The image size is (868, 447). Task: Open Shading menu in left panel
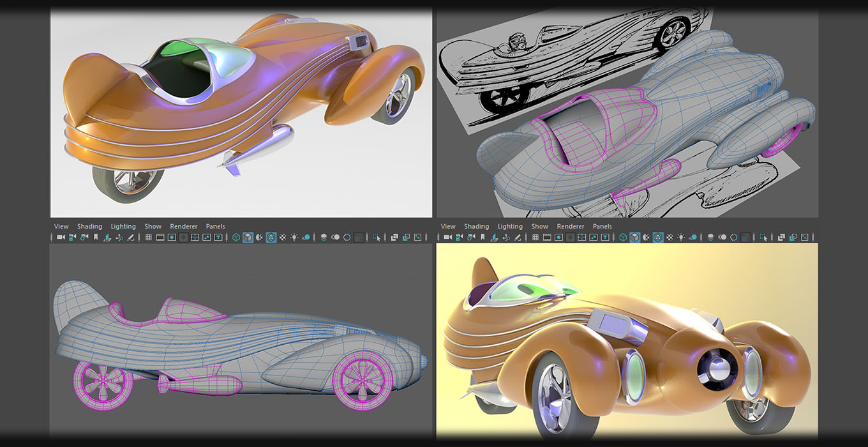click(89, 226)
